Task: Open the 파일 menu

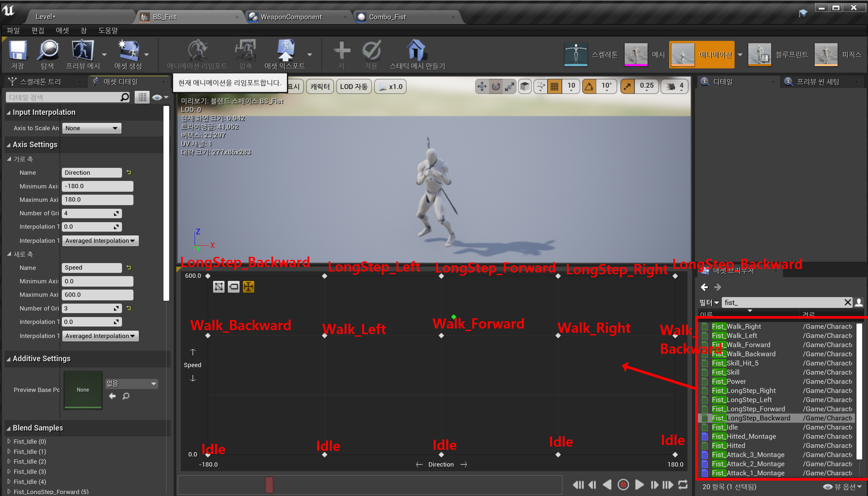Action: tap(13, 30)
